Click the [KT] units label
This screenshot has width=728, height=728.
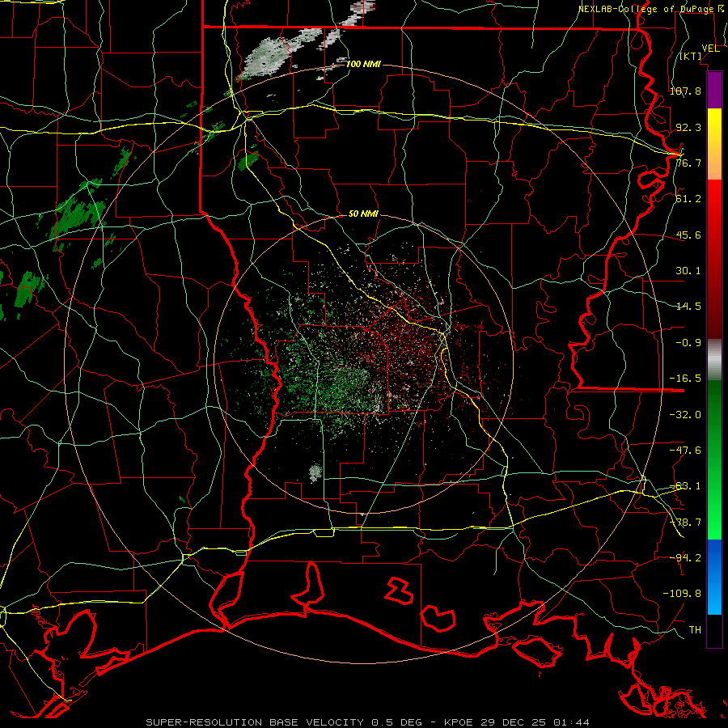click(x=691, y=56)
